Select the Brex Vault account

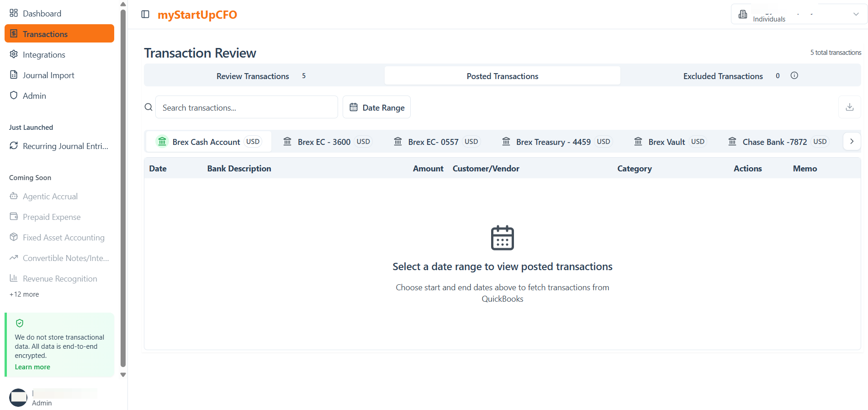tap(670, 142)
